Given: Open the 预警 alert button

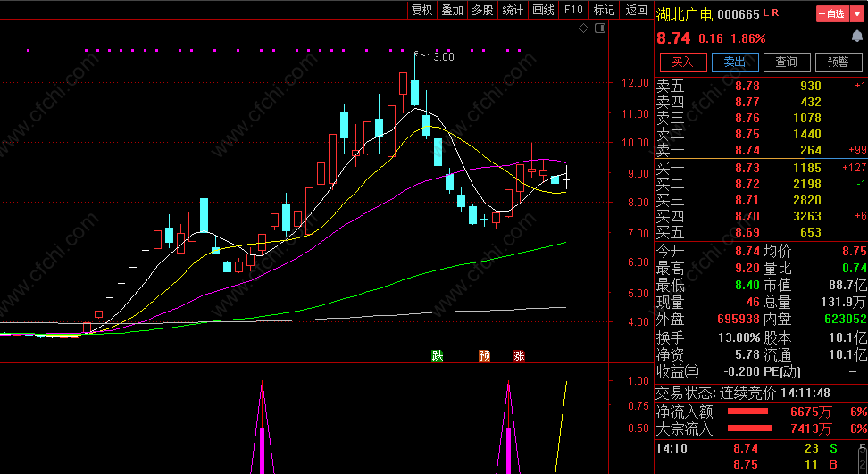Looking at the screenshot, I should (839, 62).
